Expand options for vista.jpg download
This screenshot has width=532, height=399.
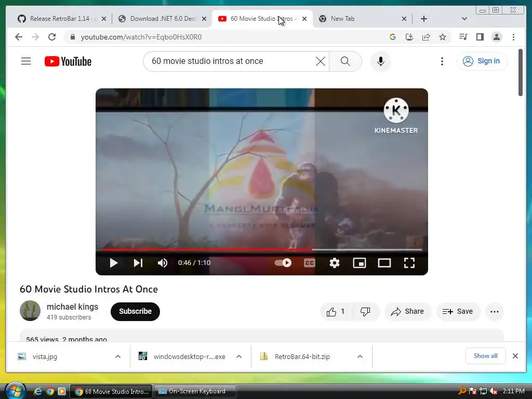point(118,356)
